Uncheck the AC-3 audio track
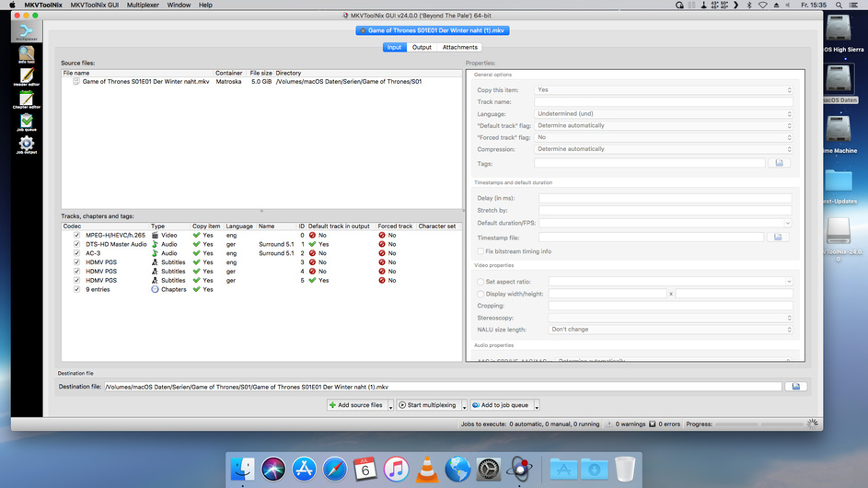868x488 pixels. point(77,253)
